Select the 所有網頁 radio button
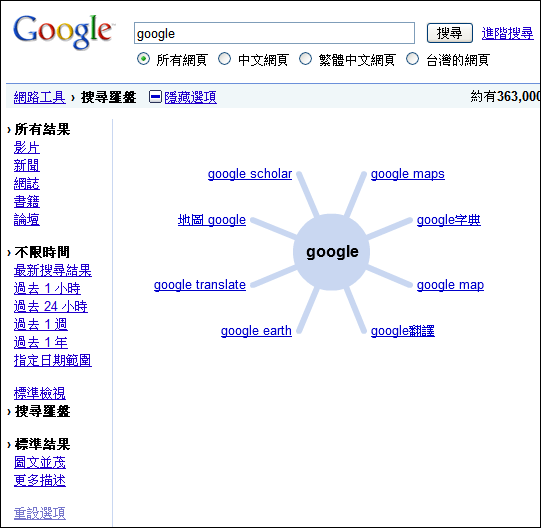 tap(143, 59)
